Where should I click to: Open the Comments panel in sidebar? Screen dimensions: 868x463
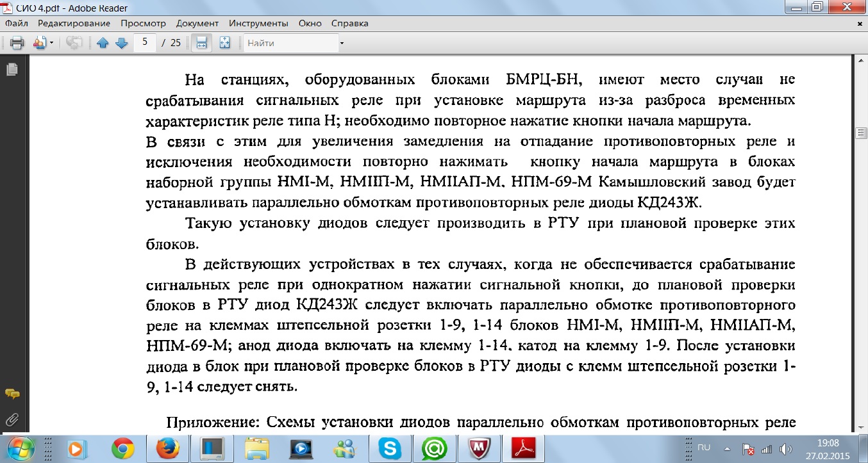coord(12,394)
